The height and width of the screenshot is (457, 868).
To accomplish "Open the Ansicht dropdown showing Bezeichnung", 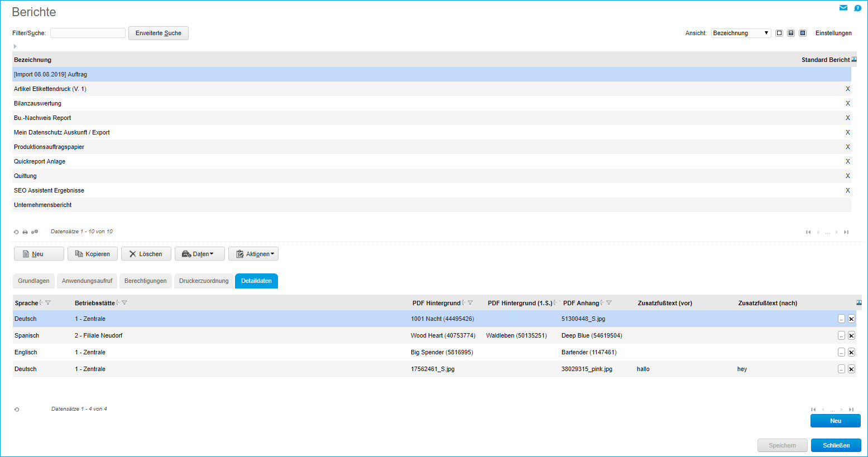I will [741, 33].
